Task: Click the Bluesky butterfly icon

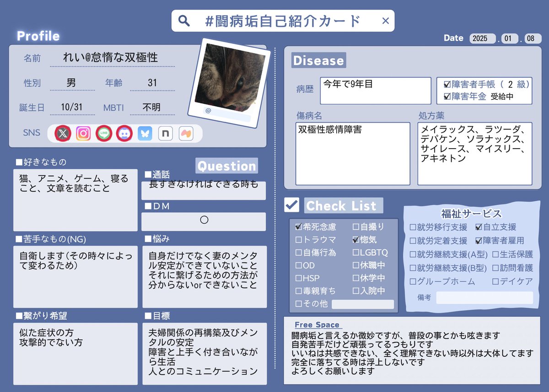Action: coord(145,133)
